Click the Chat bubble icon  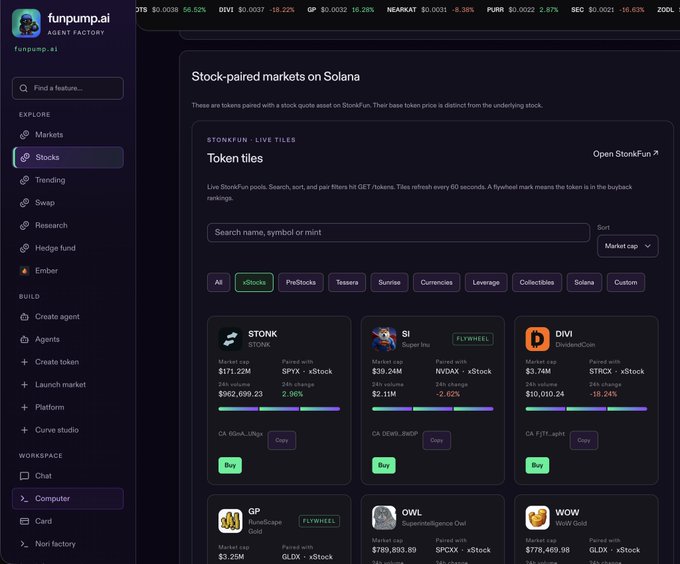(x=24, y=476)
